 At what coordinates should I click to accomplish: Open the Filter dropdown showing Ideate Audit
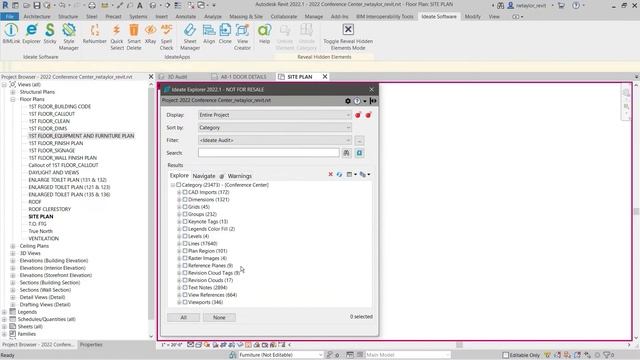274,140
